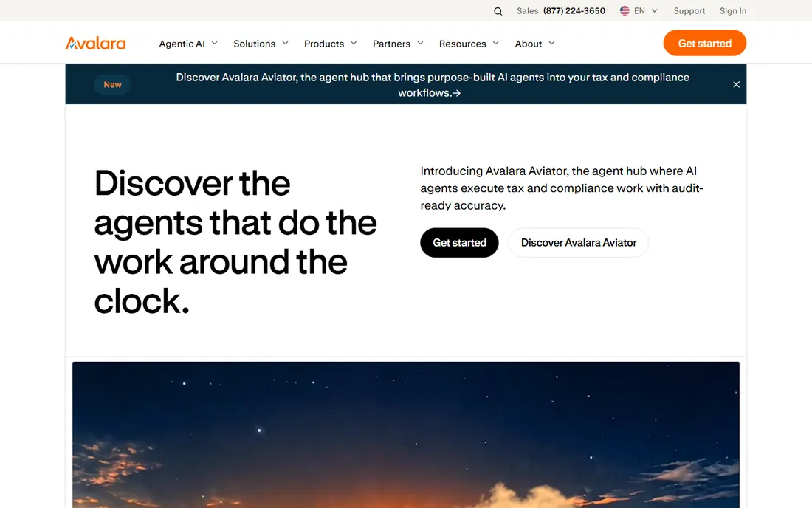The height and width of the screenshot is (508, 812).
Task: Click the New badge in banner
Action: click(112, 84)
